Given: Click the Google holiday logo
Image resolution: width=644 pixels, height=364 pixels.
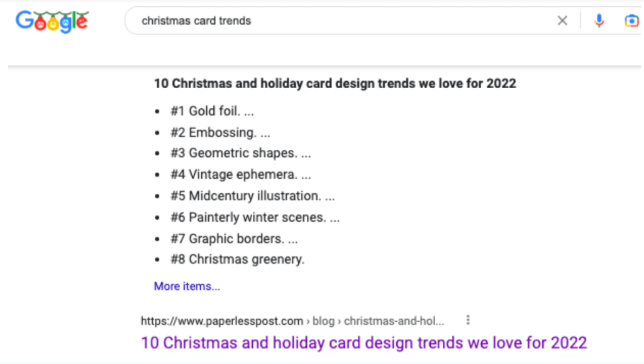Looking at the screenshot, I should coord(52,22).
